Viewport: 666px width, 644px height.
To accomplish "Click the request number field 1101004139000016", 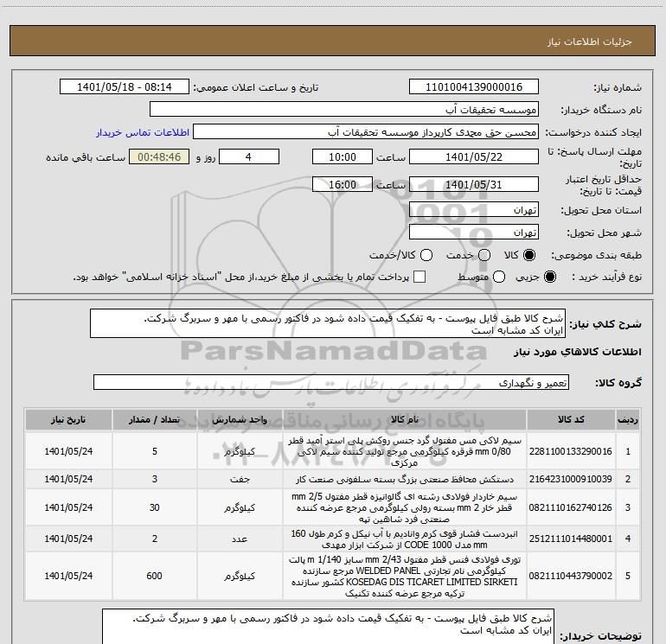I will click(474, 87).
